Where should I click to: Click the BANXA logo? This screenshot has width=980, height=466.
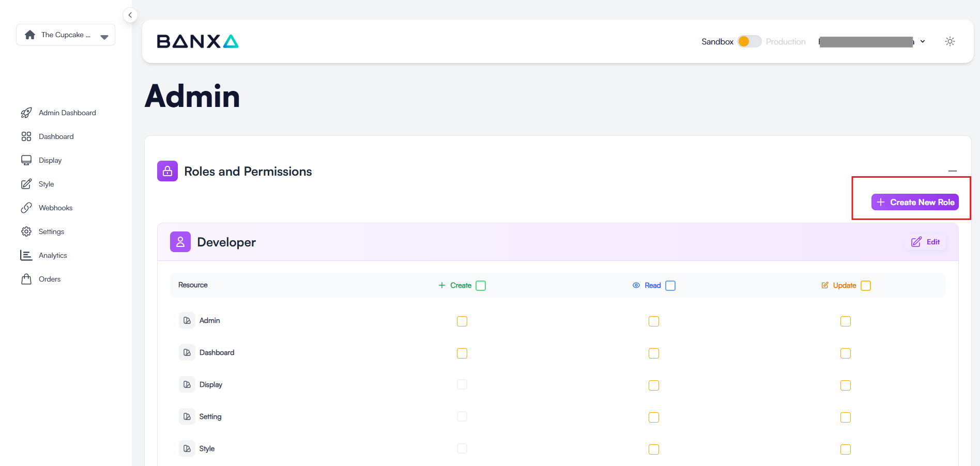click(x=197, y=41)
